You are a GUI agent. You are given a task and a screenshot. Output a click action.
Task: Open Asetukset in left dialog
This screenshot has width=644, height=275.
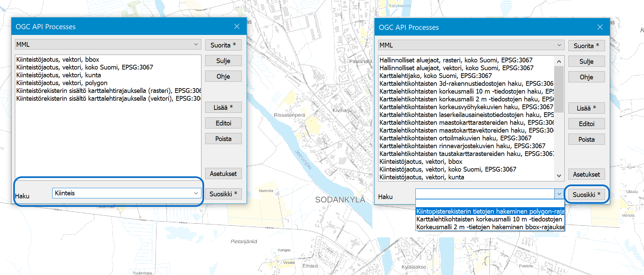(x=223, y=174)
